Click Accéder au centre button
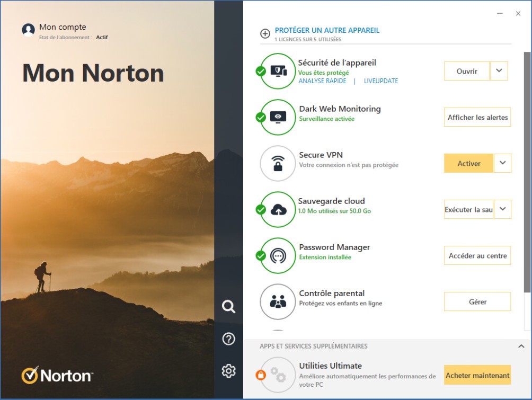The width and height of the screenshot is (532, 400). pos(477,255)
